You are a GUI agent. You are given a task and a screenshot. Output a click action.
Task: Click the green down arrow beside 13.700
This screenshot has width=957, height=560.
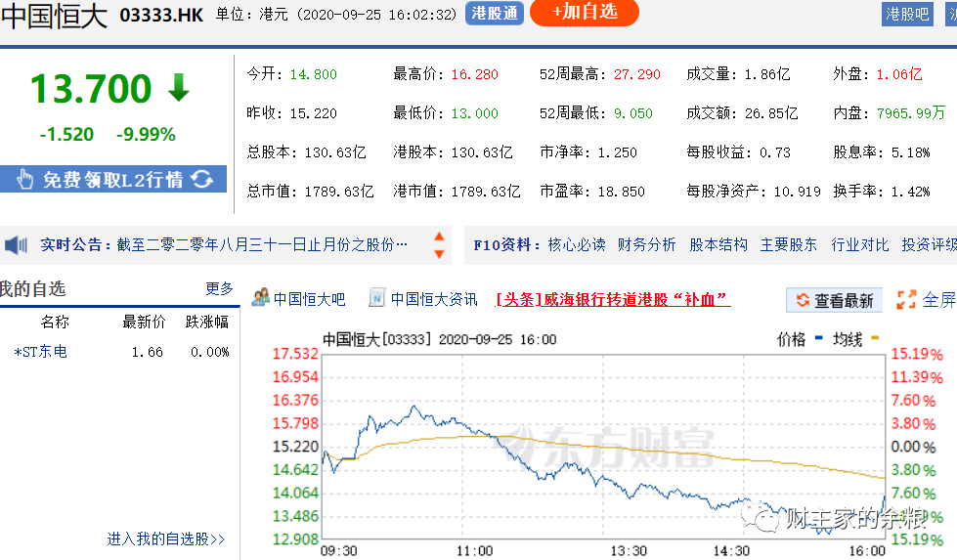[179, 87]
